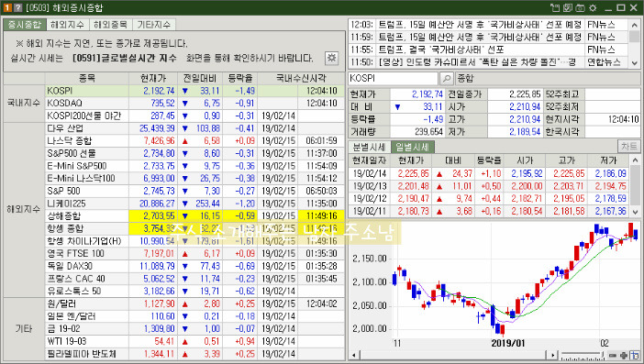The width and height of the screenshot is (644, 364).
Task: Select the 원/달러 row
Action: [194, 304]
